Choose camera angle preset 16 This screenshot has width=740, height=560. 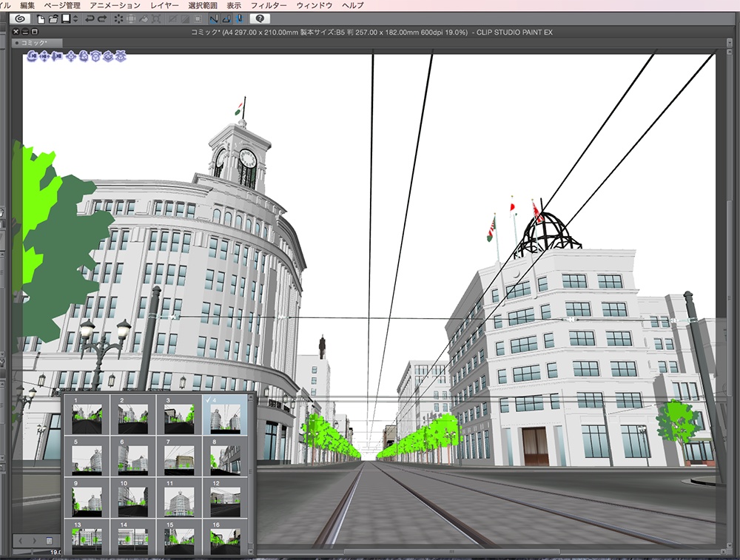[226, 537]
